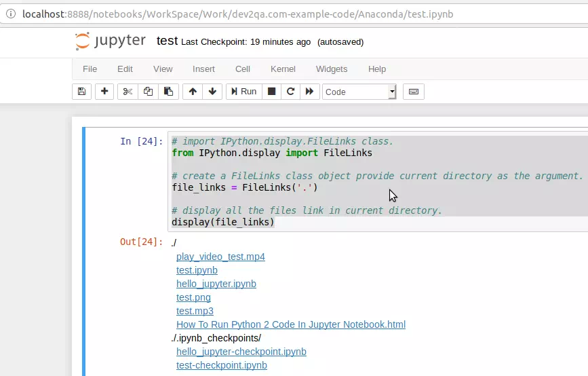Copy selected cells icon
Image resolution: width=588 pixels, height=376 pixels.
[x=148, y=92]
